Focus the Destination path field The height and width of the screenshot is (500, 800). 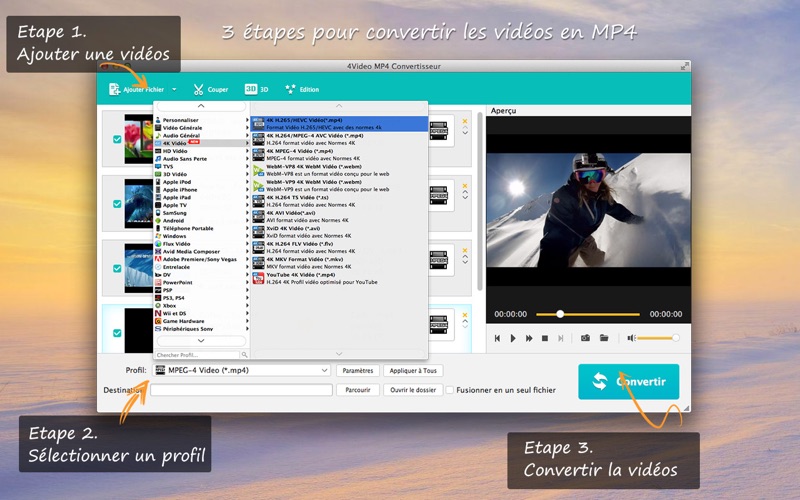(x=241, y=390)
